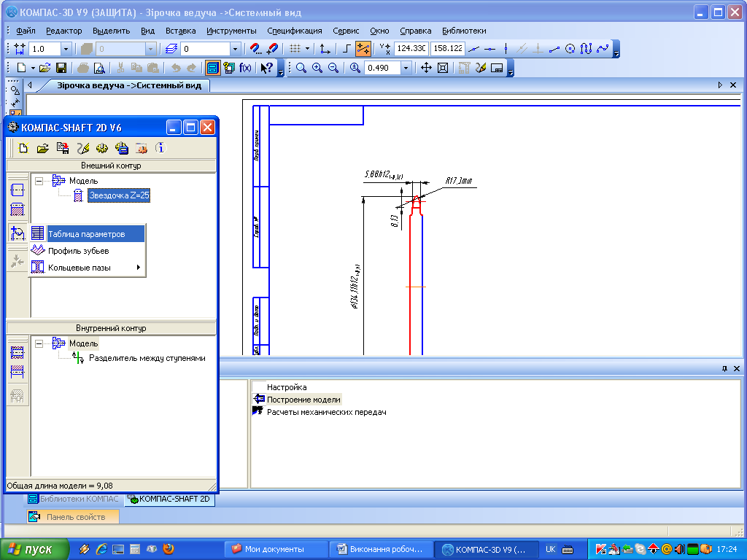Choose Таблица параметров from popup menu
Image resolution: width=747 pixels, height=560 pixels.
87,234
